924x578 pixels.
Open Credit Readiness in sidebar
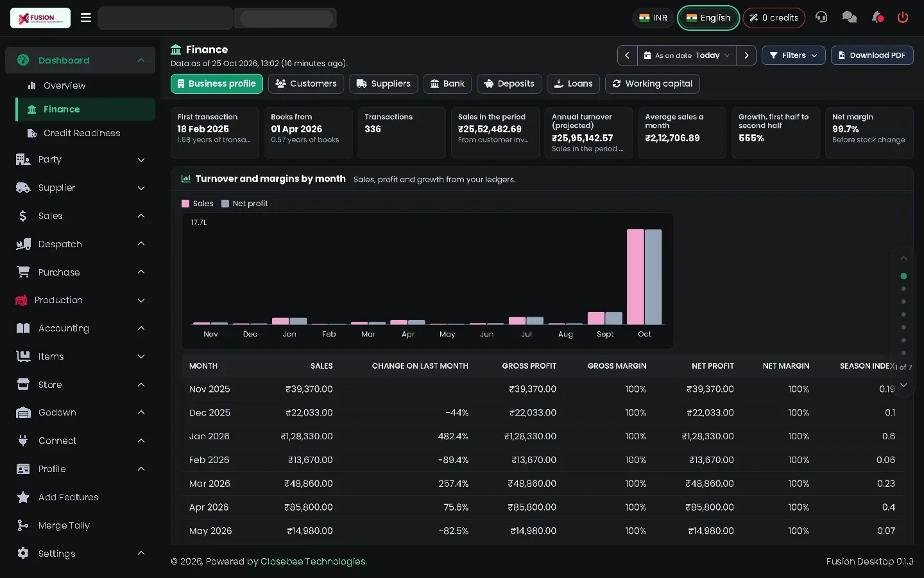point(85,133)
